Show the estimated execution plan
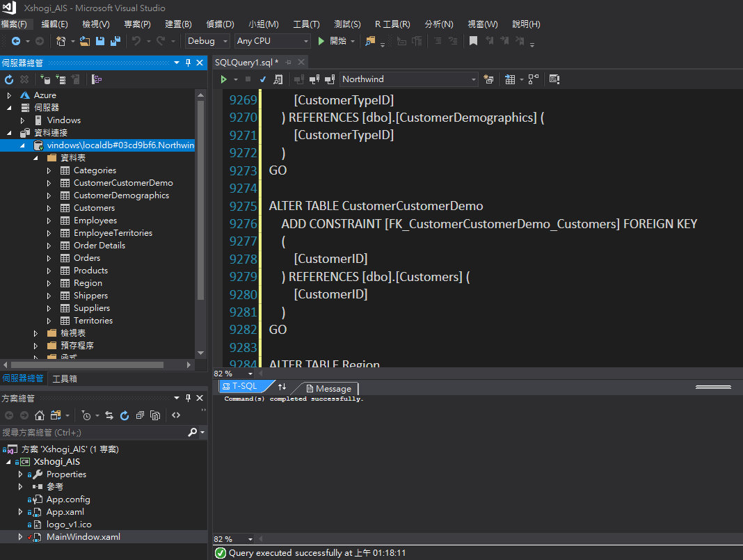The image size is (743, 560). point(278,79)
